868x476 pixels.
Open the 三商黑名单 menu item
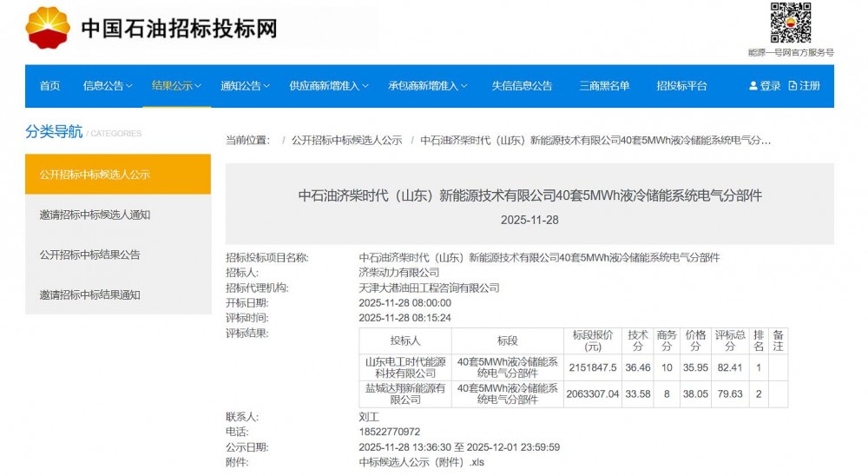point(604,86)
